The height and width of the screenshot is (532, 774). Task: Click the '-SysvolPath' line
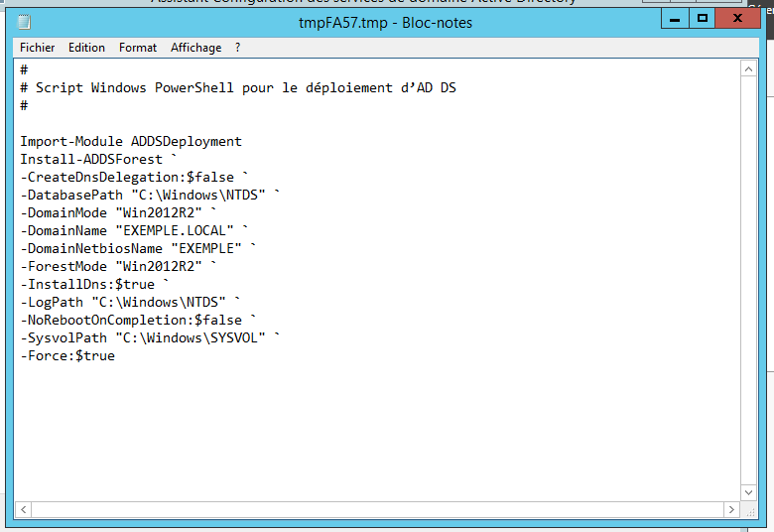pos(150,337)
